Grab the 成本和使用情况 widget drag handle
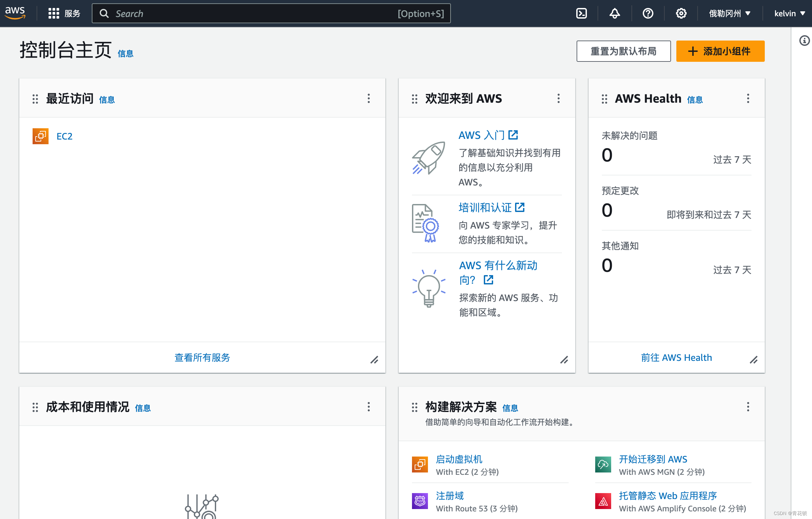This screenshot has height=519, width=812. [x=35, y=407]
